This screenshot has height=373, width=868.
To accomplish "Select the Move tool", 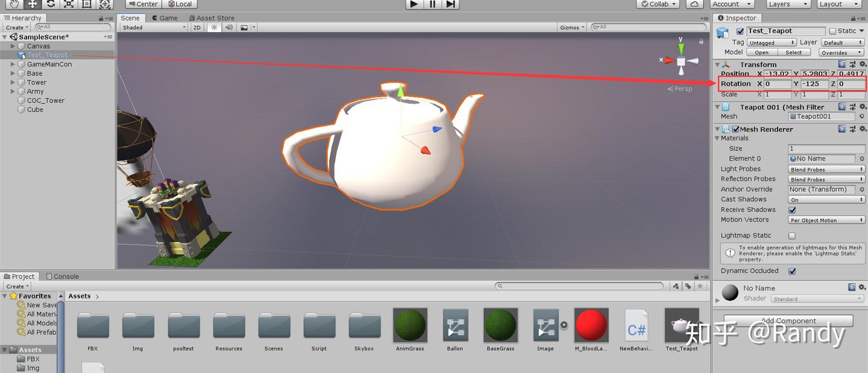I will coord(31,4).
